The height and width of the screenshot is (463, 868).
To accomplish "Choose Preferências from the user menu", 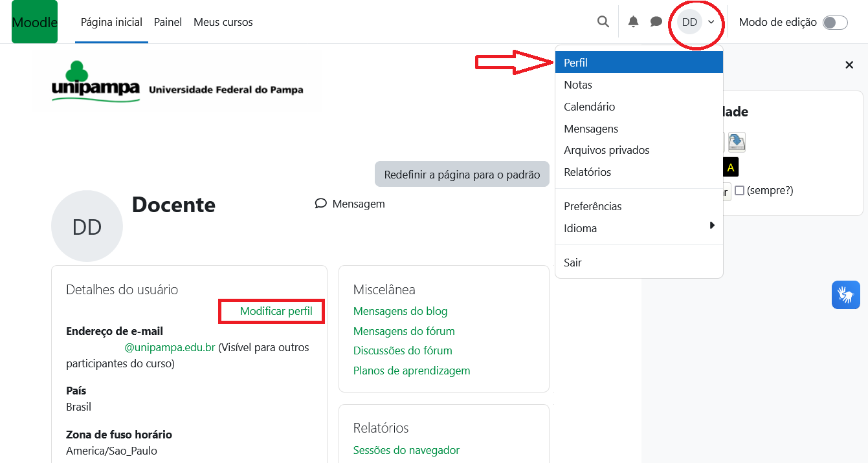I will [592, 206].
